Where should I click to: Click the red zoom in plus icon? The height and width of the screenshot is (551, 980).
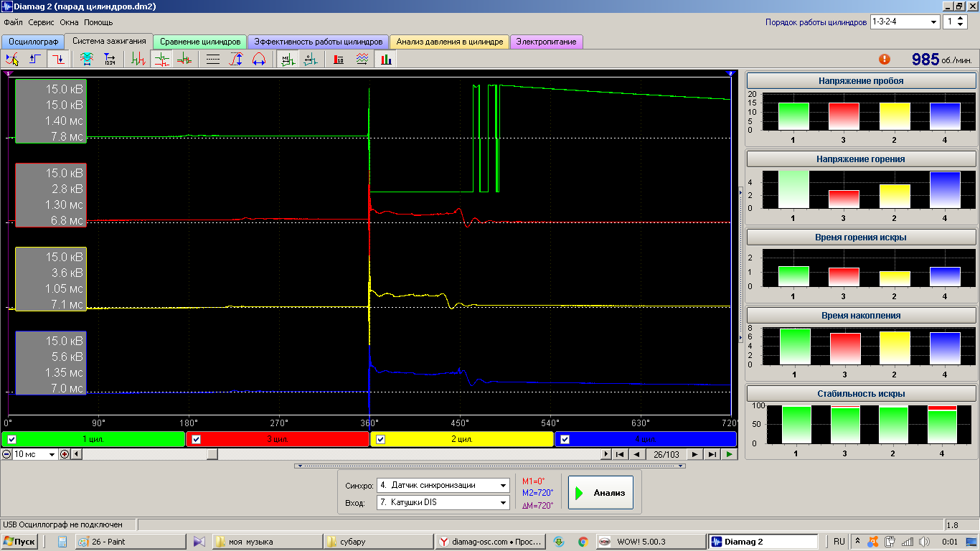coord(65,454)
